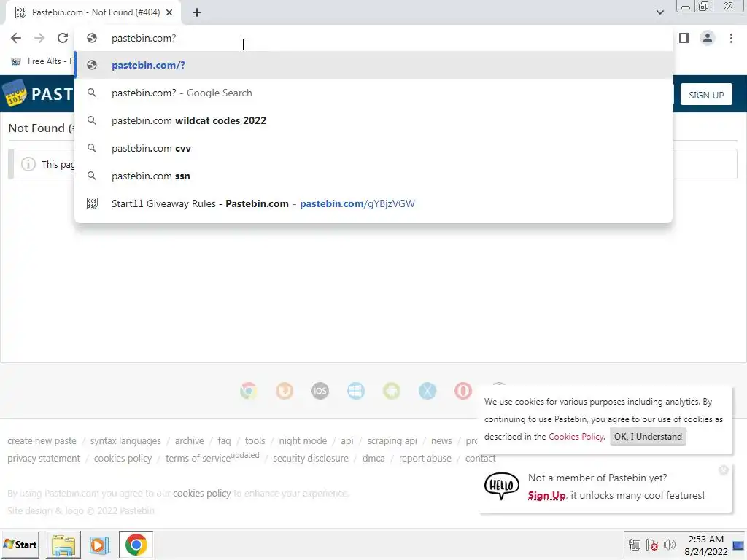Click Free Alts bookmark
Image resolution: width=747 pixels, height=560 pixels.
[x=42, y=61]
